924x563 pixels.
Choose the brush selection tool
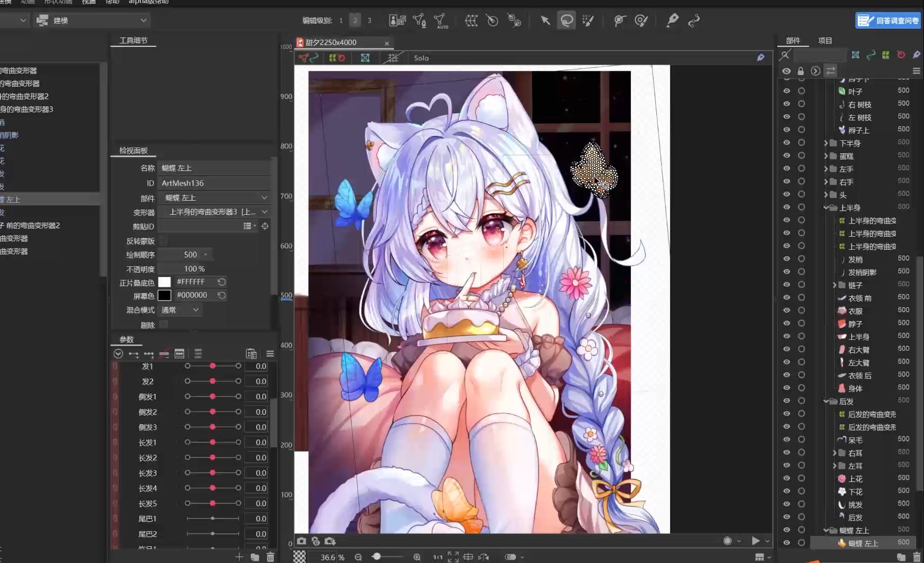point(589,20)
